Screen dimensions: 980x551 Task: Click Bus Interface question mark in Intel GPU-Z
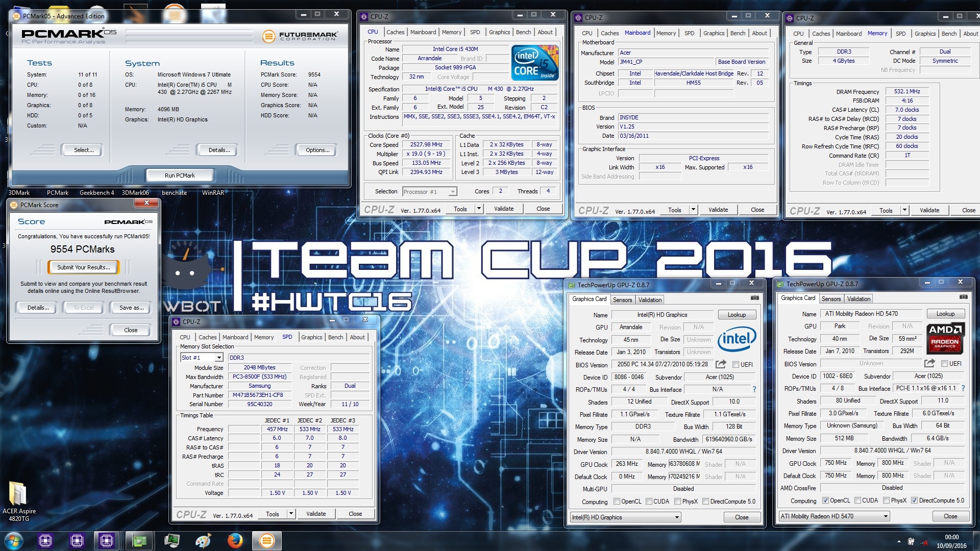[x=754, y=389]
